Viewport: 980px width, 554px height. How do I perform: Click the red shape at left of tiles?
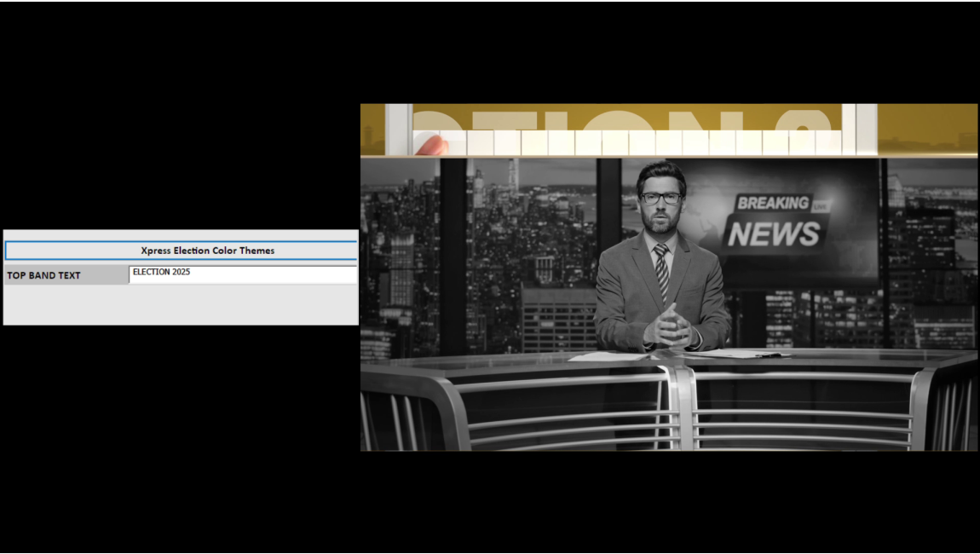click(433, 146)
